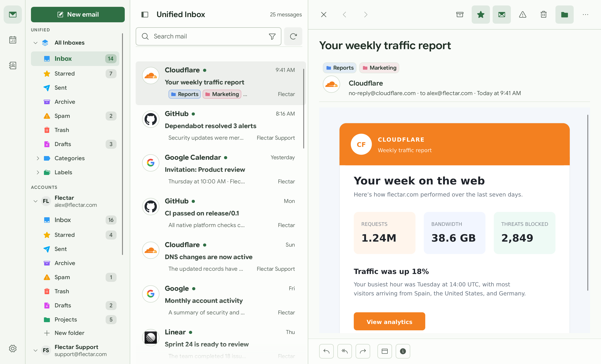Open the more actions menu

coord(586,15)
